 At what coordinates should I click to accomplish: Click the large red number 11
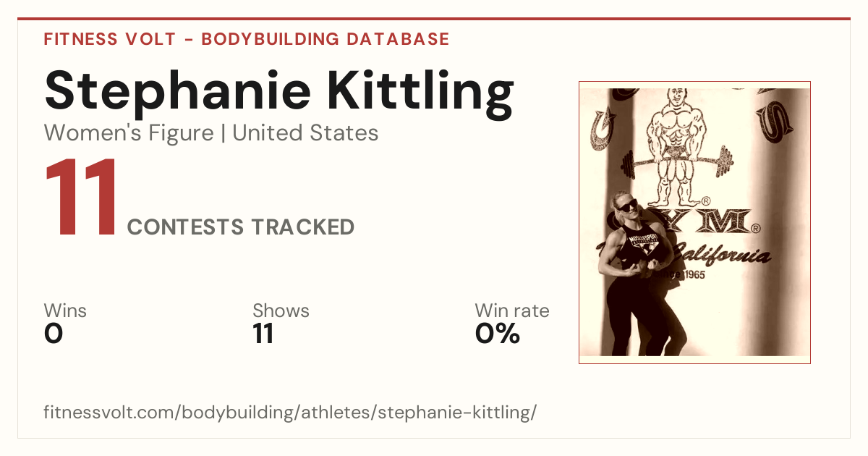(81, 197)
